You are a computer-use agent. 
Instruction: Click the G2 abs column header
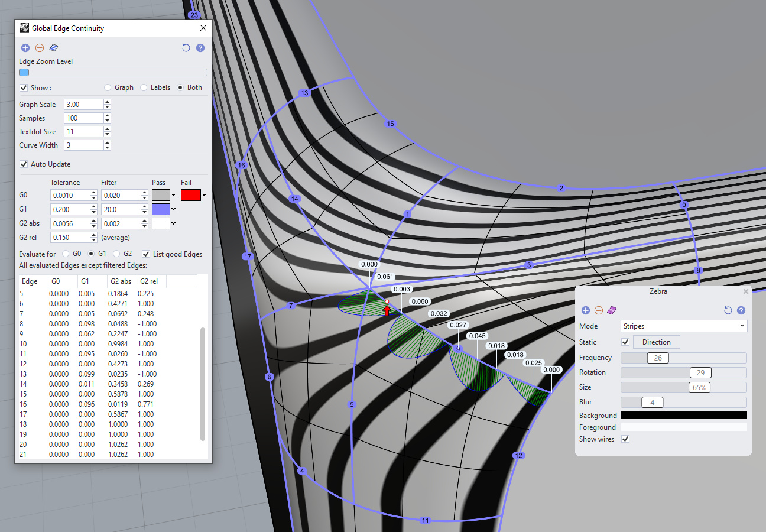pos(121,281)
